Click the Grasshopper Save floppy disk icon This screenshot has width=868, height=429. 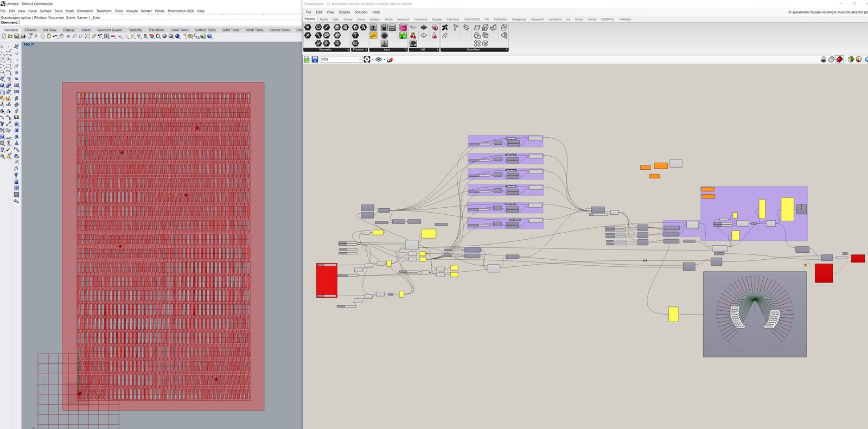[x=315, y=59]
